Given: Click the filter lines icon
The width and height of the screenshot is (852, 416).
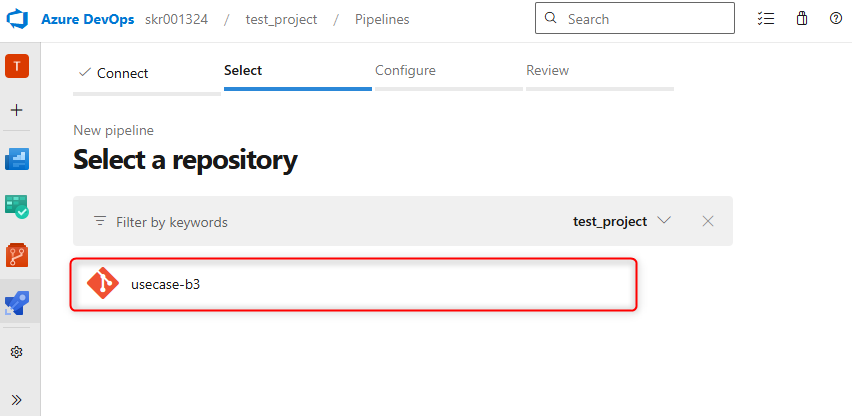Looking at the screenshot, I should click(x=99, y=221).
